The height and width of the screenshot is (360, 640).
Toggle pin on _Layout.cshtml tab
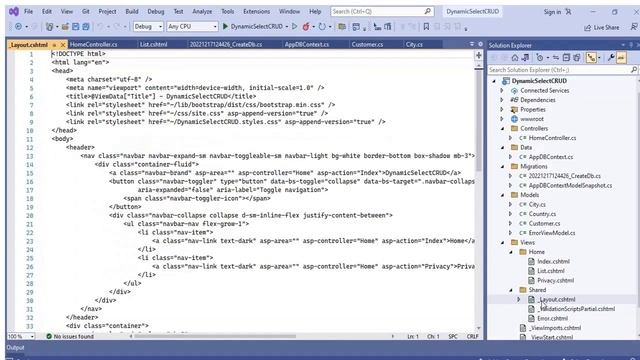pyautogui.click(x=54, y=45)
